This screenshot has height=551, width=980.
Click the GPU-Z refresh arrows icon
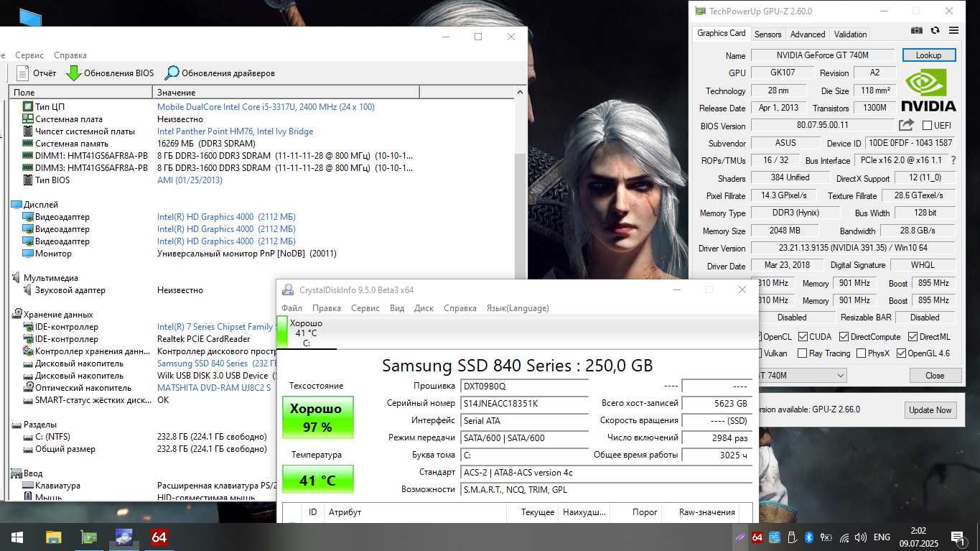coord(935,30)
